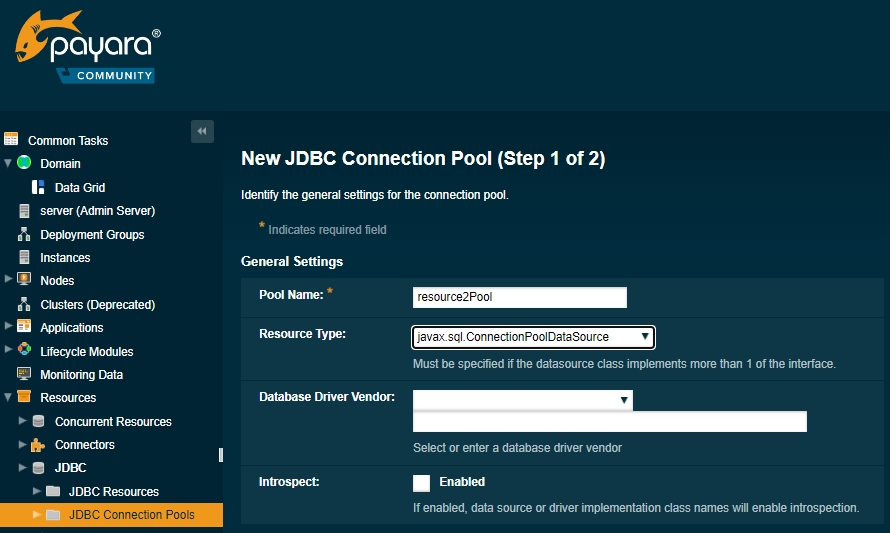The width and height of the screenshot is (890, 533).
Task: Open the Resource Type dropdown
Action: point(533,337)
